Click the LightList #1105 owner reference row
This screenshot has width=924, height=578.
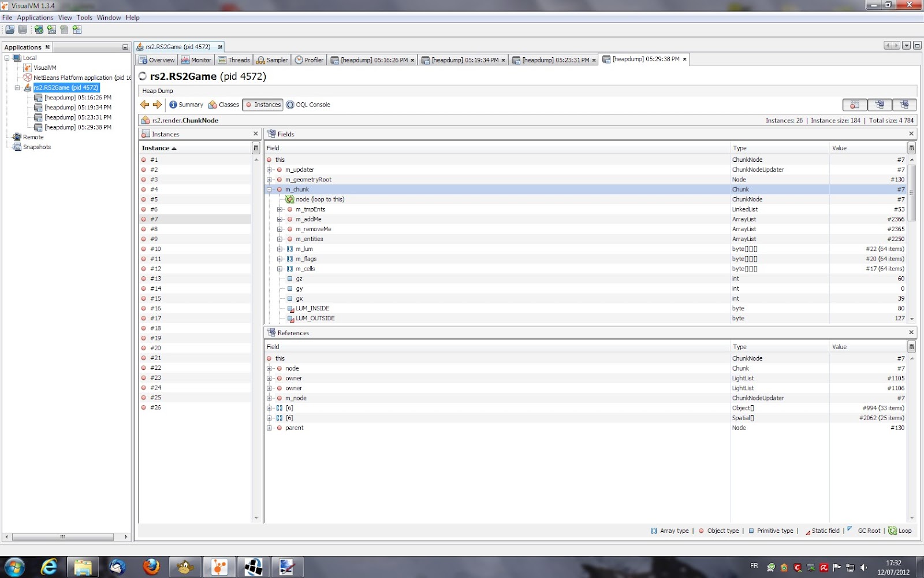coord(586,379)
